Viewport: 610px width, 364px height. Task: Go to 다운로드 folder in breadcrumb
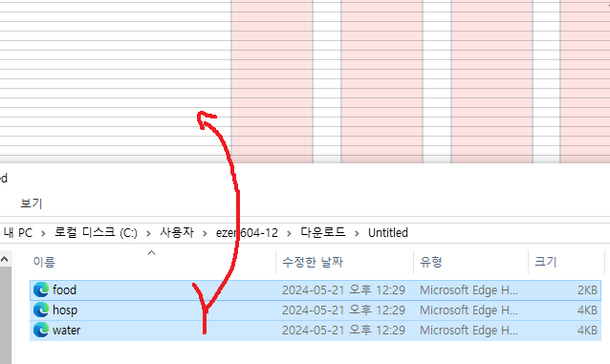pyautogui.click(x=322, y=232)
